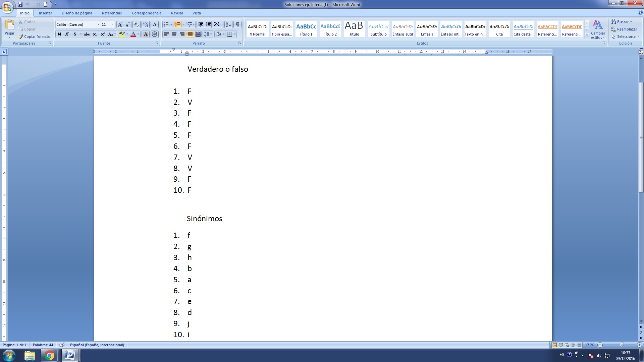This screenshot has width=644, height=362.
Task: Save the document from Quick Access toolbar
Action: [x=20, y=4]
